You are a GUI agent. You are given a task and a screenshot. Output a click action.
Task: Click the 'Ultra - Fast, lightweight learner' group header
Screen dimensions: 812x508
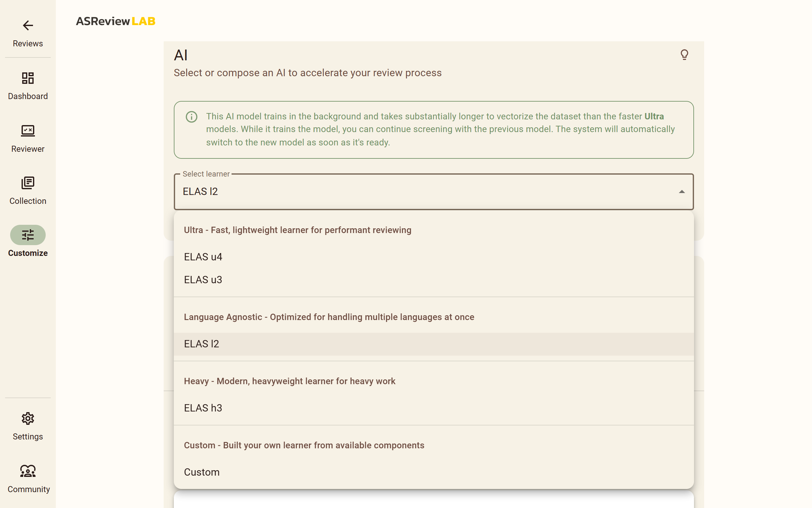coord(297,230)
